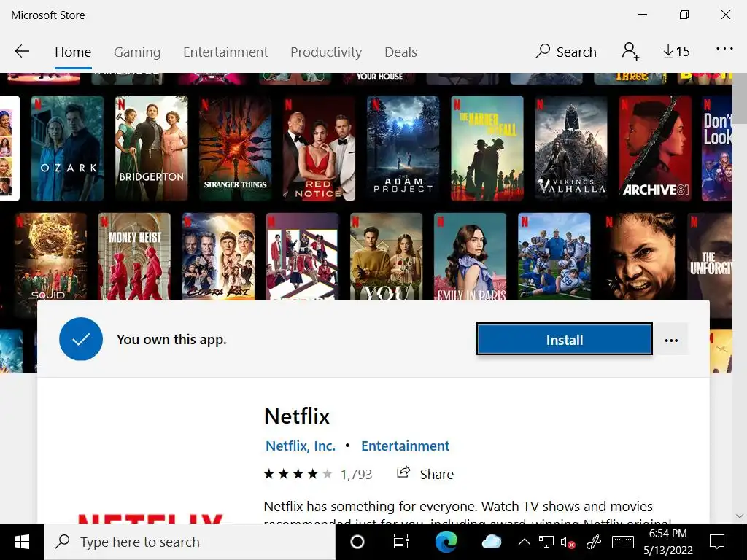Click the Red Notice poster

pos(320,148)
